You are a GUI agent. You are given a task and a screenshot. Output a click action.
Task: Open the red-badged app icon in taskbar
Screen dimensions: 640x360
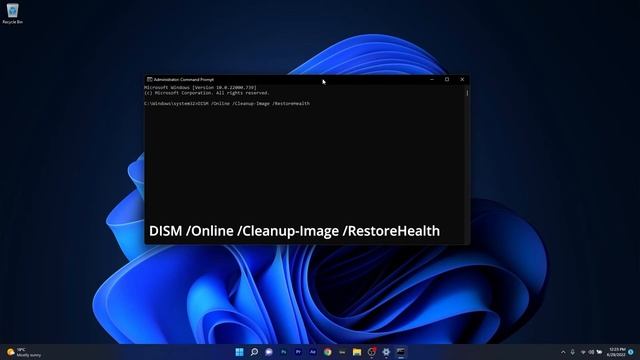[x=371, y=352]
